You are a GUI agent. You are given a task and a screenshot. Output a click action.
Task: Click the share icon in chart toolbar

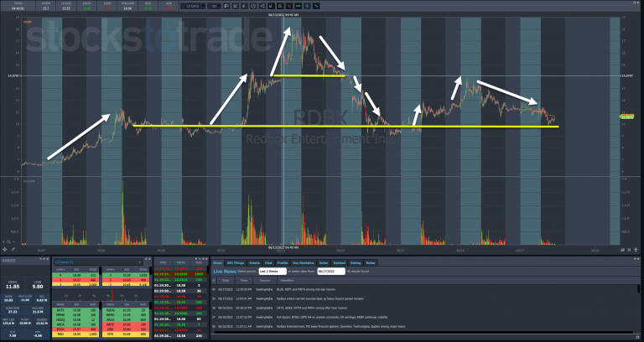coord(262,6)
